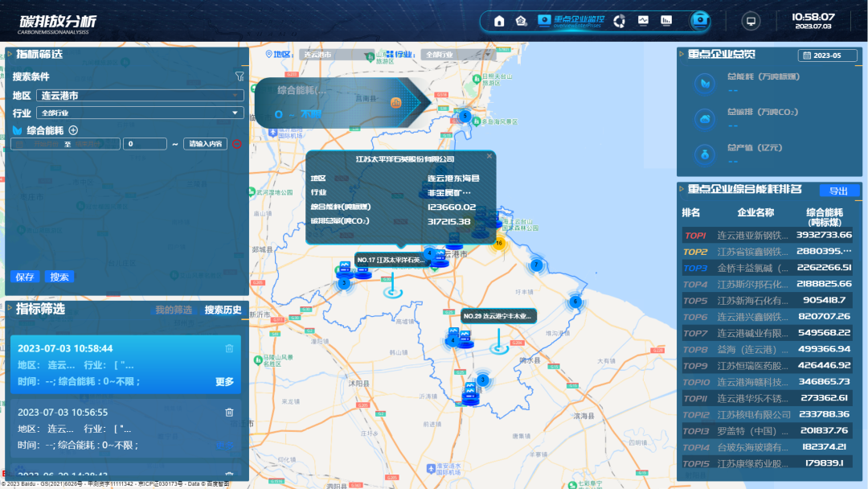Remove the condition row with red minus icon
This screenshot has height=489, width=868.
[236, 144]
